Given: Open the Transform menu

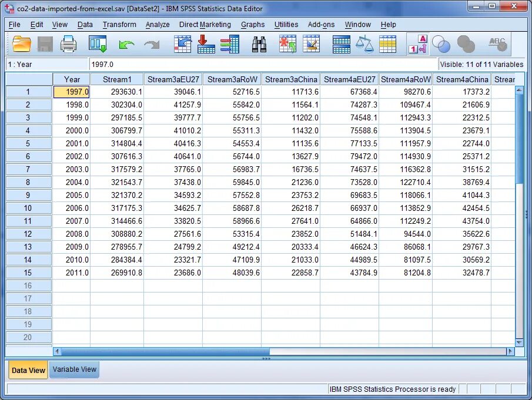Looking at the screenshot, I should pyautogui.click(x=119, y=25).
